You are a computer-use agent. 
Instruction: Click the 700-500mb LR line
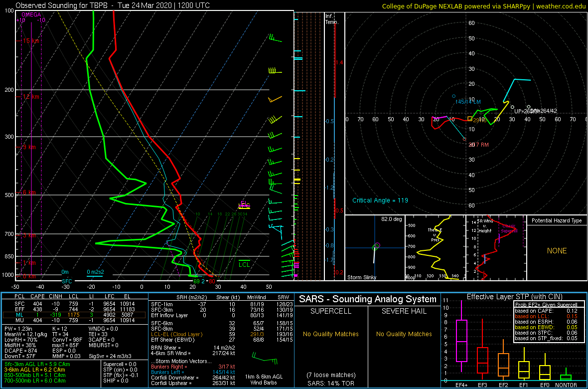[x=34, y=381]
